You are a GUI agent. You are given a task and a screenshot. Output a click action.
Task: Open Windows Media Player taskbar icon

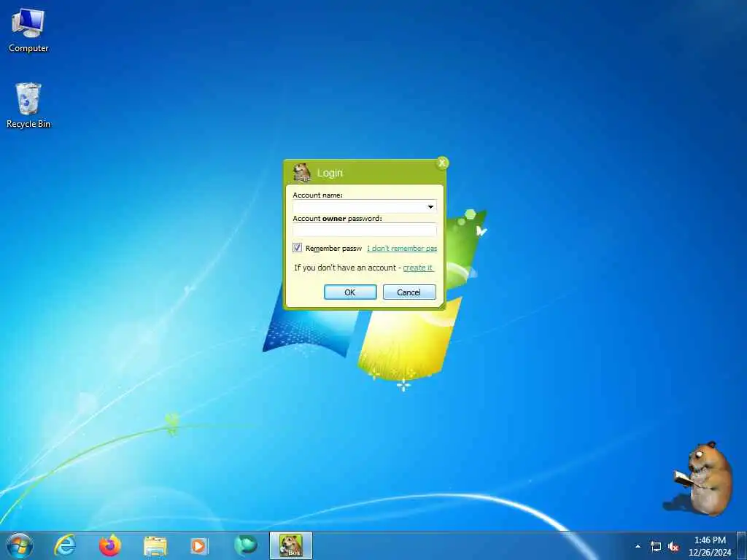click(x=199, y=545)
